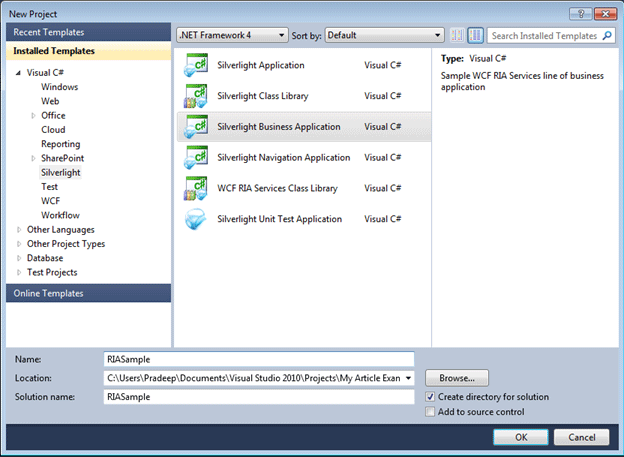Screen dimensions: 624x457
Task: Click the Silverlight Class Library template icon
Action: point(196,96)
